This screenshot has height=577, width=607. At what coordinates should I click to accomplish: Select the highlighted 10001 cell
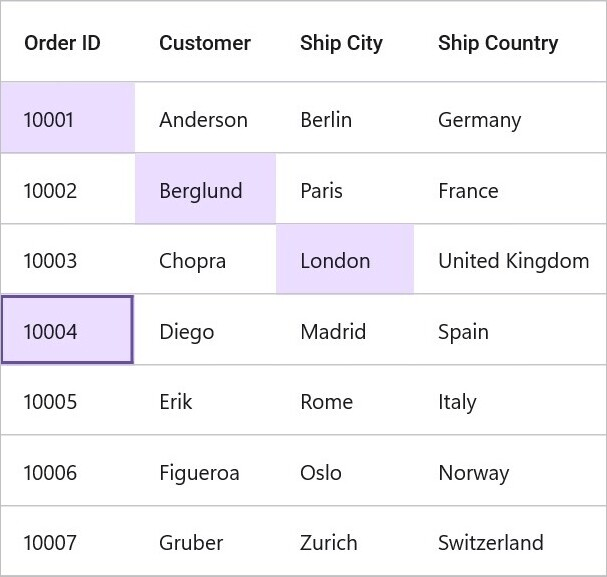tap(68, 117)
